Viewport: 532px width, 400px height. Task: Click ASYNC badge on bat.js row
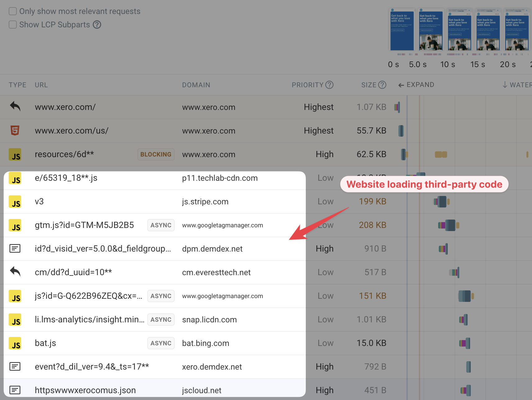161,343
